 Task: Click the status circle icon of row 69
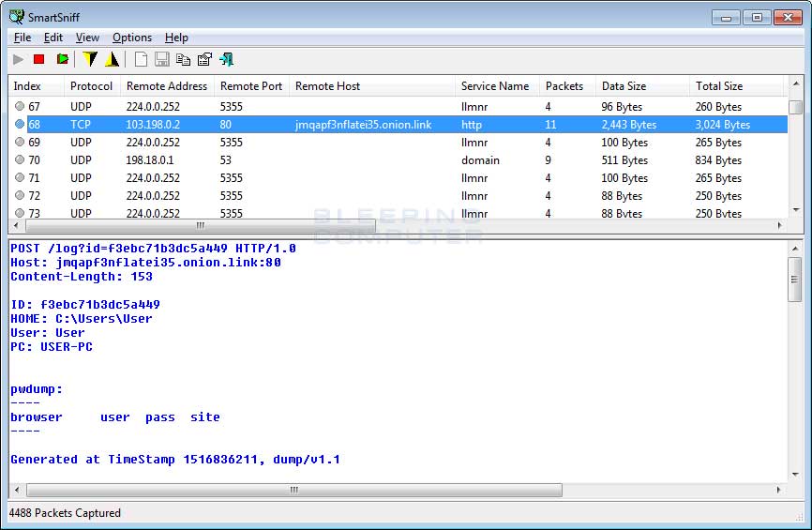click(x=20, y=142)
